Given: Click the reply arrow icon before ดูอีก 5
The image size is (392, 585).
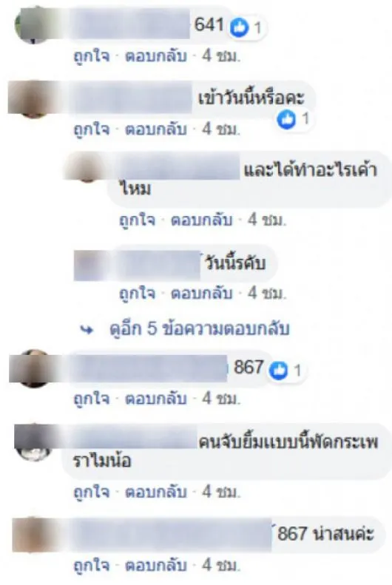Looking at the screenshot, I should point(87,329).
